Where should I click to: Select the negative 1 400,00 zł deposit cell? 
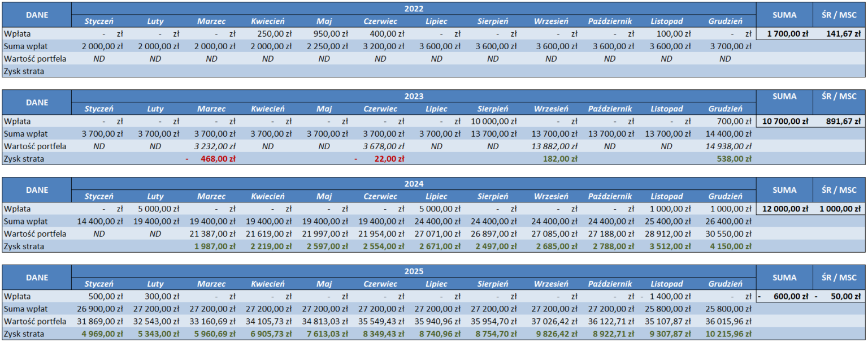666,296
